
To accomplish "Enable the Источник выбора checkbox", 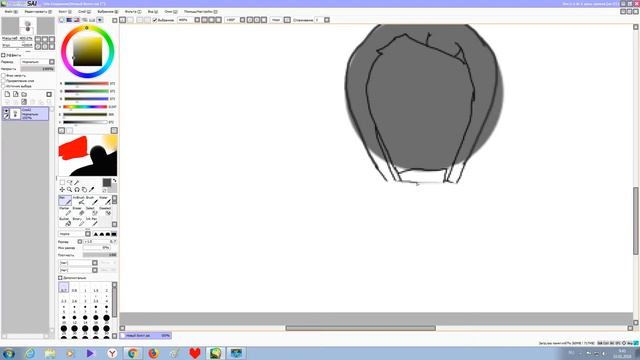I will [x=4, y=86].
